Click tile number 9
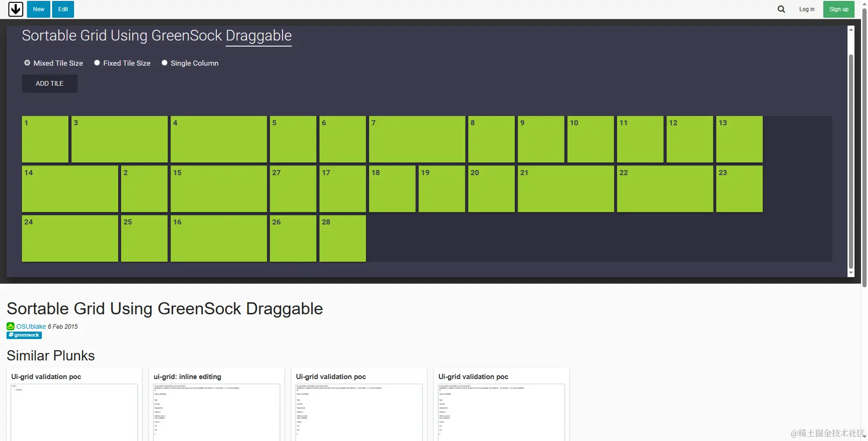868x441 pixels. point(541,139)
